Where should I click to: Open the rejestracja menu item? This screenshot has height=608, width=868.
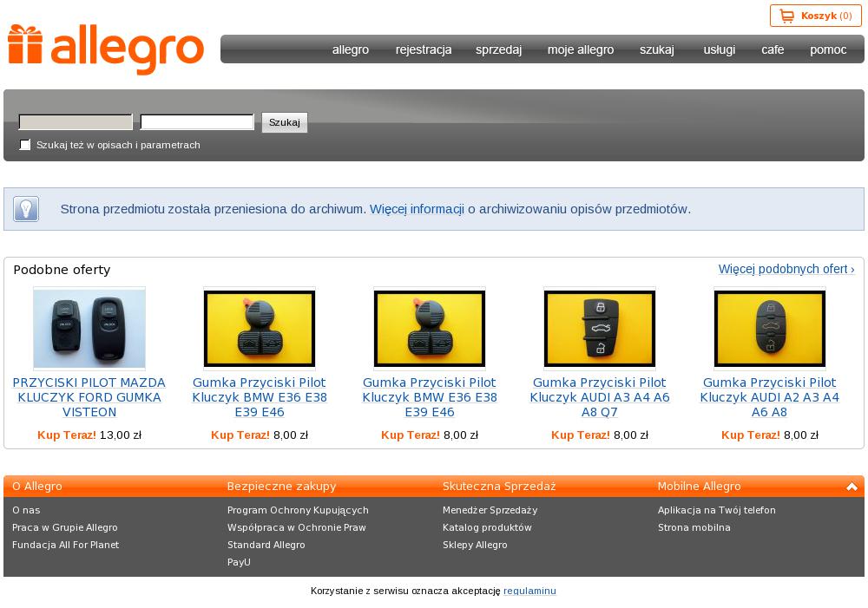[x=424, y=49]
